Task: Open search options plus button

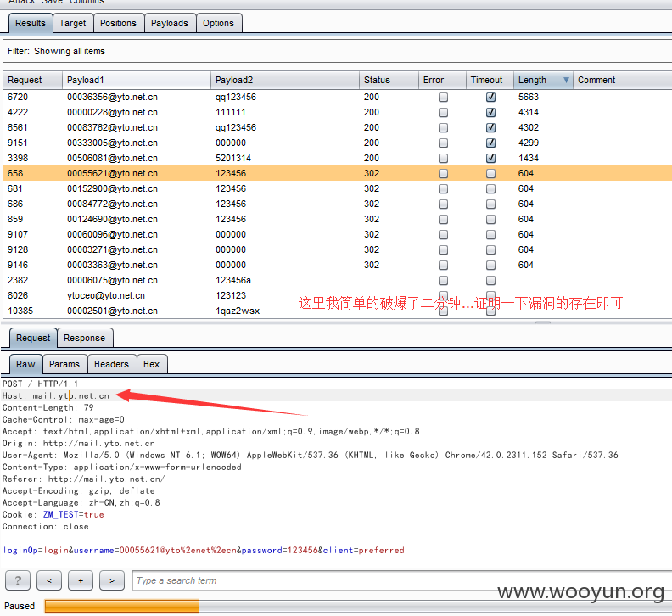Action: [x=81, y=581]
